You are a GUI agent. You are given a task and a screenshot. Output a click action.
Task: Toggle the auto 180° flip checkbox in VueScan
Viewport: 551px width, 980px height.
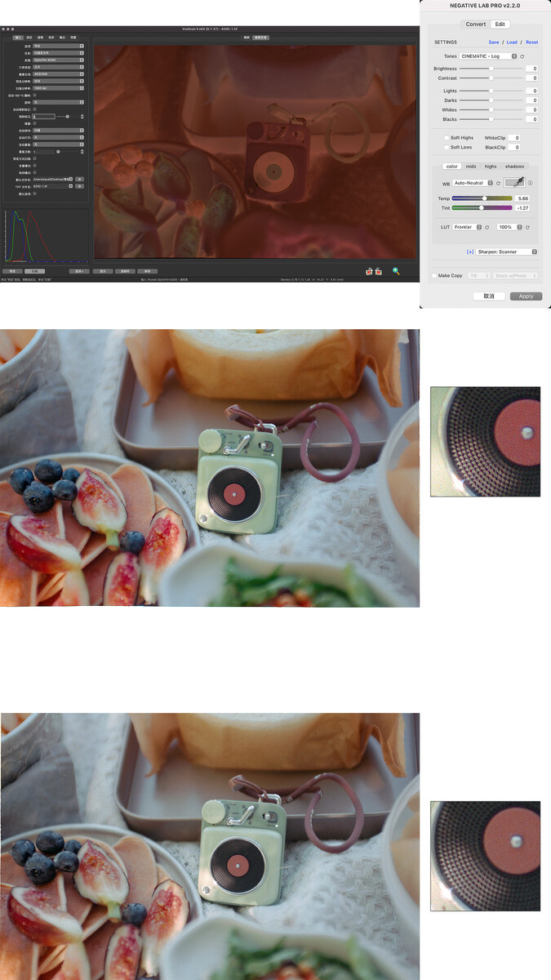pyautogui.click(x=34, y=95)
